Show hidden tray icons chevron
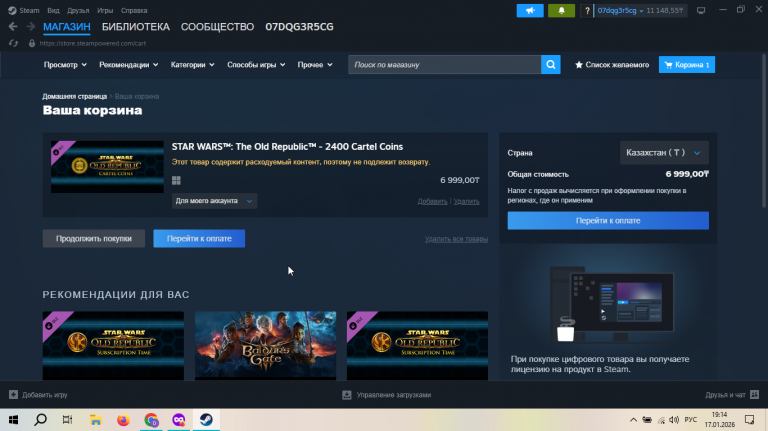768x431 pixels. [633, 420]
